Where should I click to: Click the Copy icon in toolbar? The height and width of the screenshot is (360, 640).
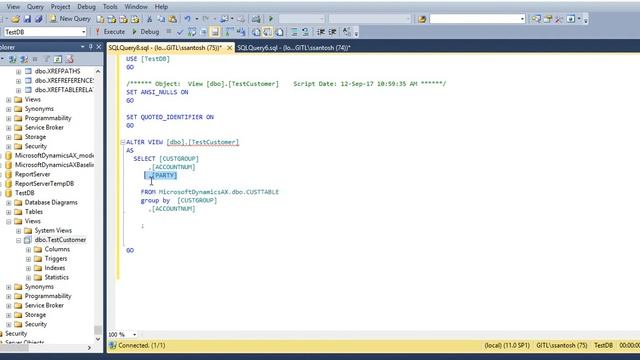point(161,19)
